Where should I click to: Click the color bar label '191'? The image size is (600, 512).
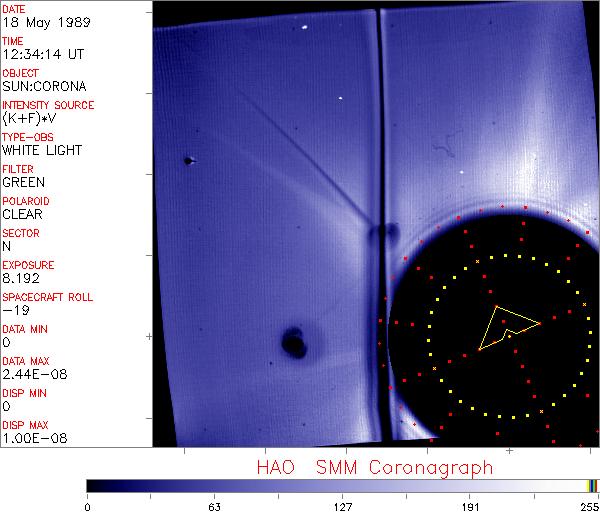tap(470, 507)
